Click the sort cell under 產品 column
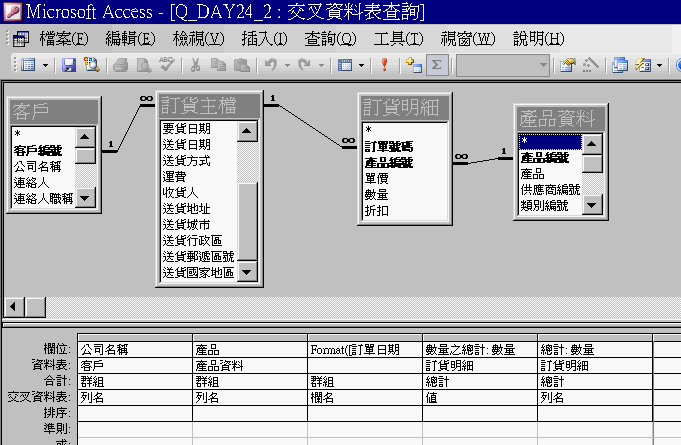This screenshot has height=445, width=681. 250,413
